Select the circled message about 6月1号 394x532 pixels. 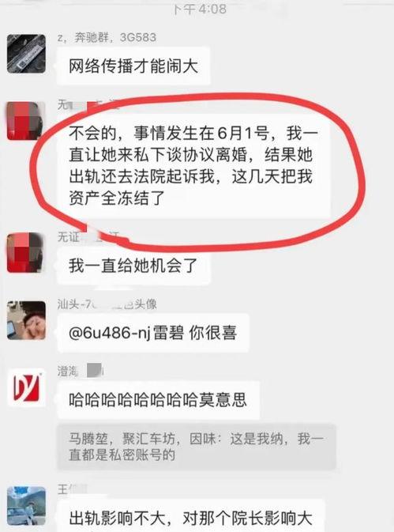(x=193, y=165)
